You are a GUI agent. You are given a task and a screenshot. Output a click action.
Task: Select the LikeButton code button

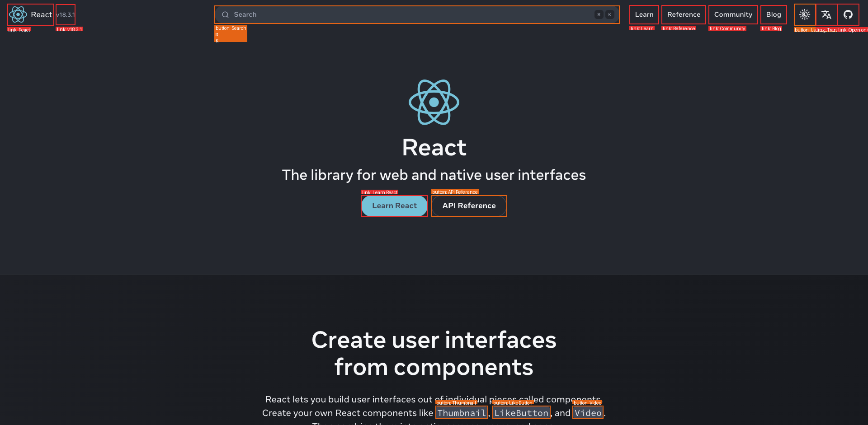coord(521,413)
